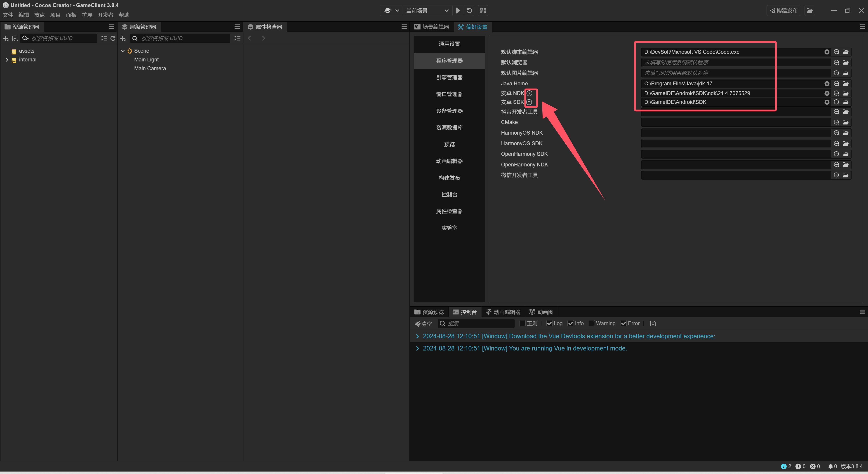Disable the Log filter checkbox
Image resolution: width=868 pixels, height=474 pixels.
coord(549,324)
